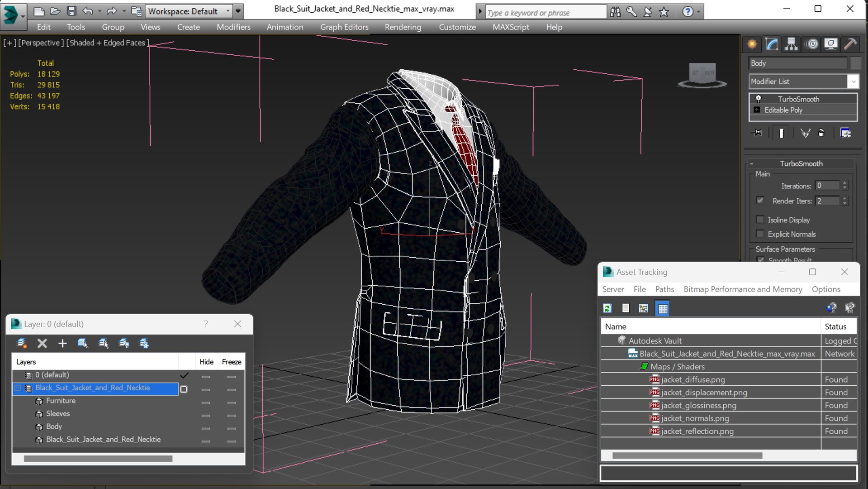Open Configure Modifier Sets icon

[845, 133]
